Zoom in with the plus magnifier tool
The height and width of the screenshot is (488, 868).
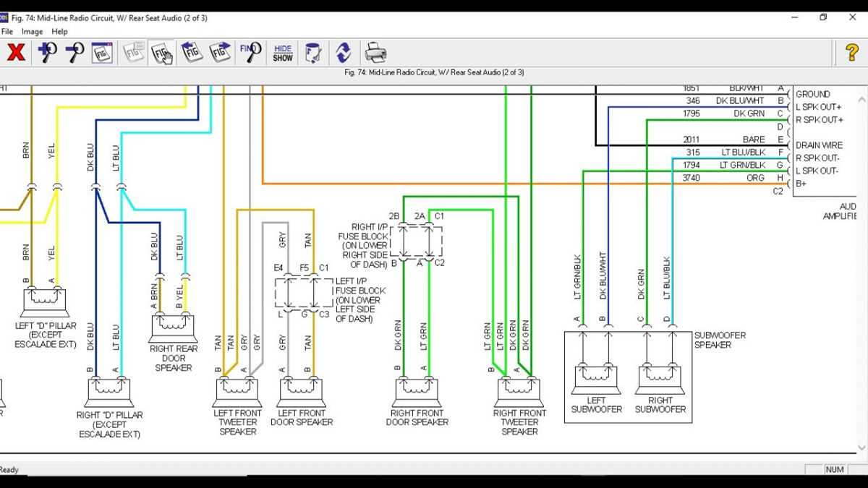coord(47,52)
